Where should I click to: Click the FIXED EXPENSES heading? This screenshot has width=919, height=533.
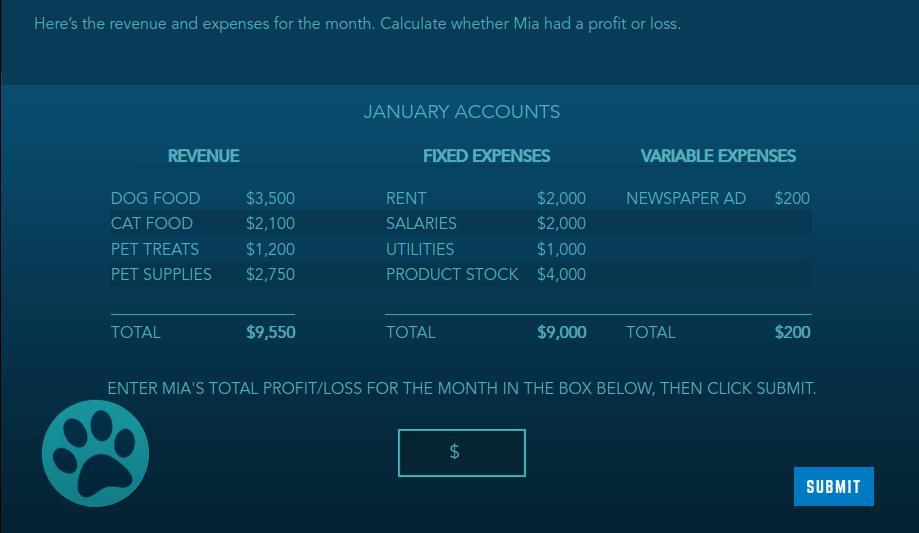(486, 156)
